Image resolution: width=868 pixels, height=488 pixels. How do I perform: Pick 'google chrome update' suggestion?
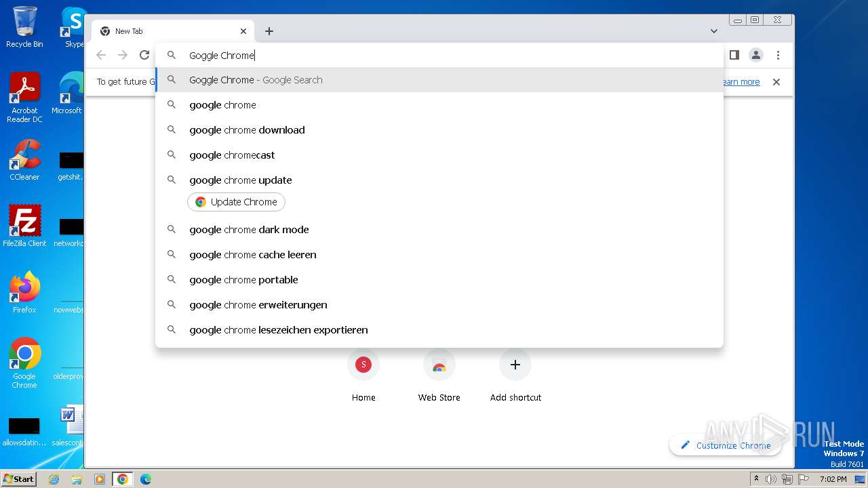[439, 180]
